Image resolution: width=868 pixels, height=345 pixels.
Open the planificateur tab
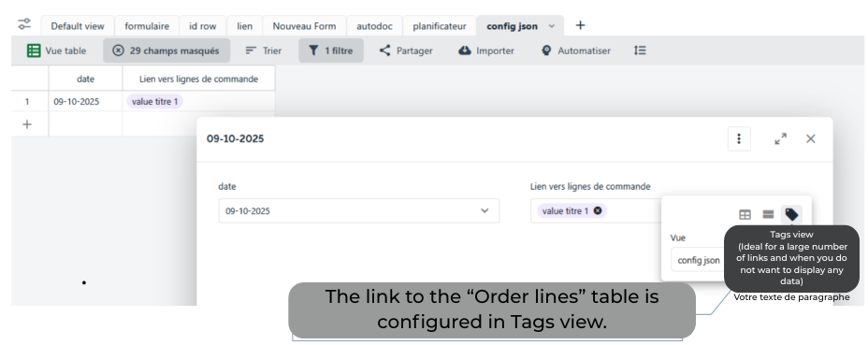(440, 26)
